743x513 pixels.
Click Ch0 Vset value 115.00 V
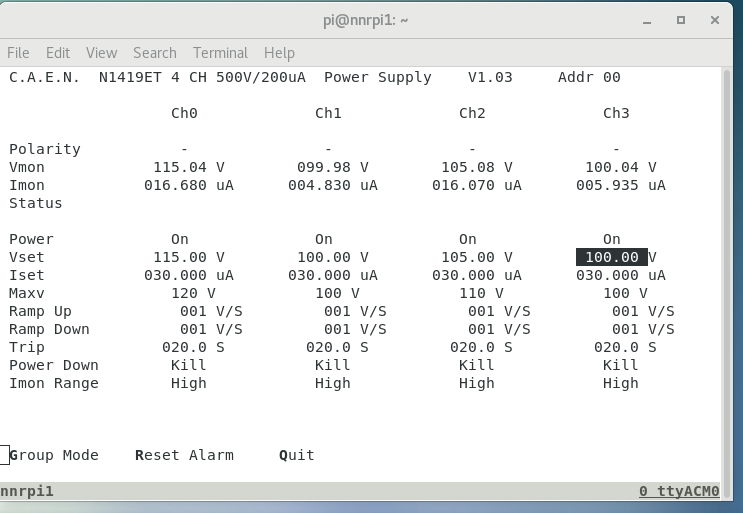coord(189,257)
